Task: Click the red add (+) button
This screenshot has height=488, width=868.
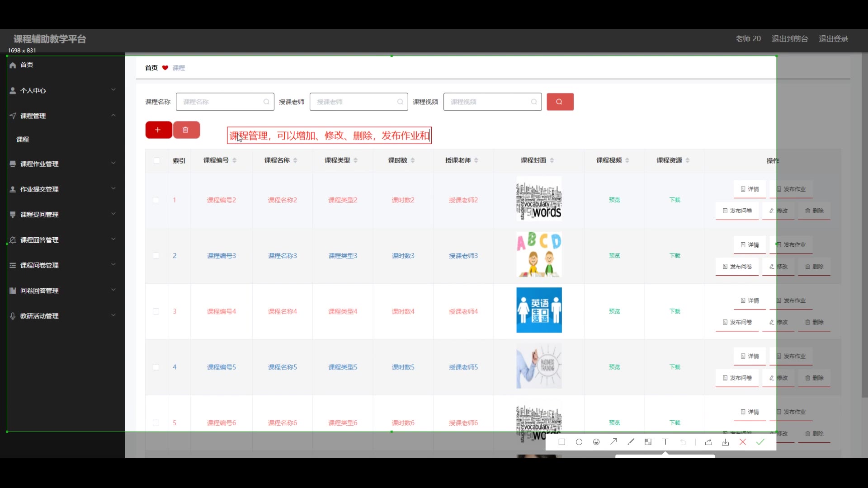Action: tap(158, 130)
